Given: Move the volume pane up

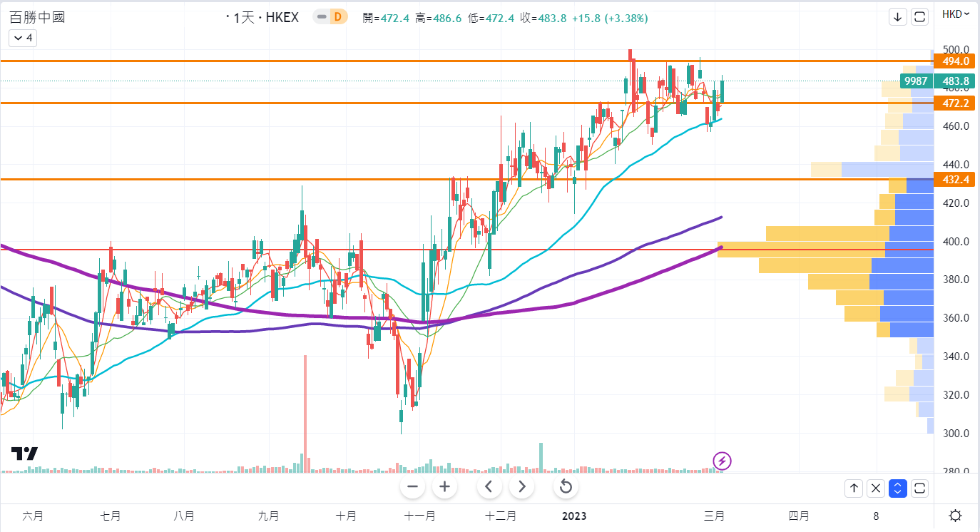Looking at the screenshot, I should 854,488.
